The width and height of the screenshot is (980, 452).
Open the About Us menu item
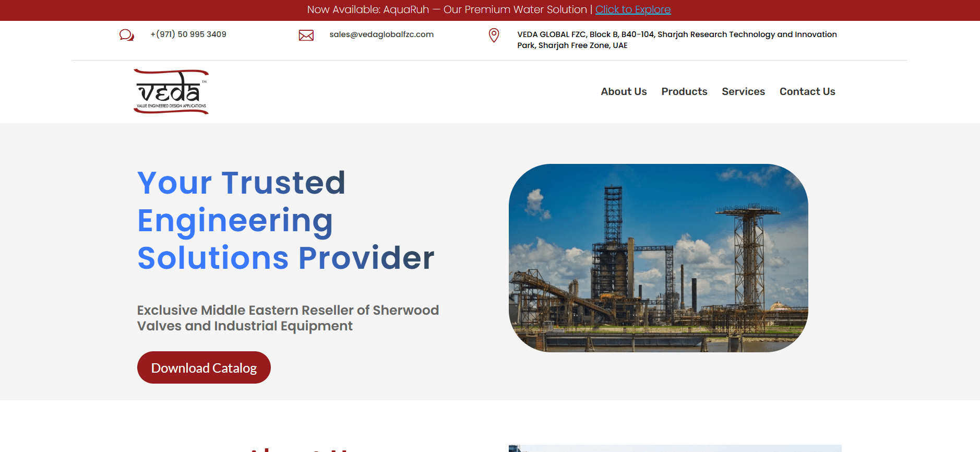pos(624,91)
